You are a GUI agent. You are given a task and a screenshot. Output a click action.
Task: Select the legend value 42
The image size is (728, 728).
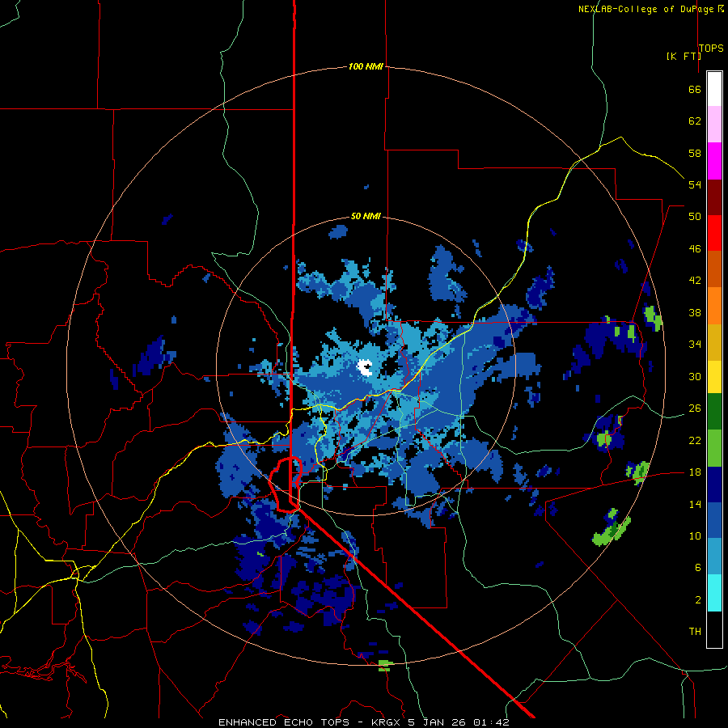coord(695,281)
